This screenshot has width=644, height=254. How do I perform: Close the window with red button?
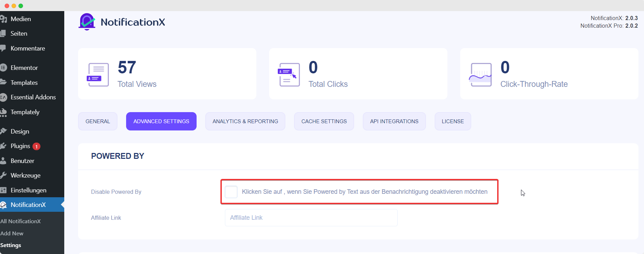pos(7,6)
